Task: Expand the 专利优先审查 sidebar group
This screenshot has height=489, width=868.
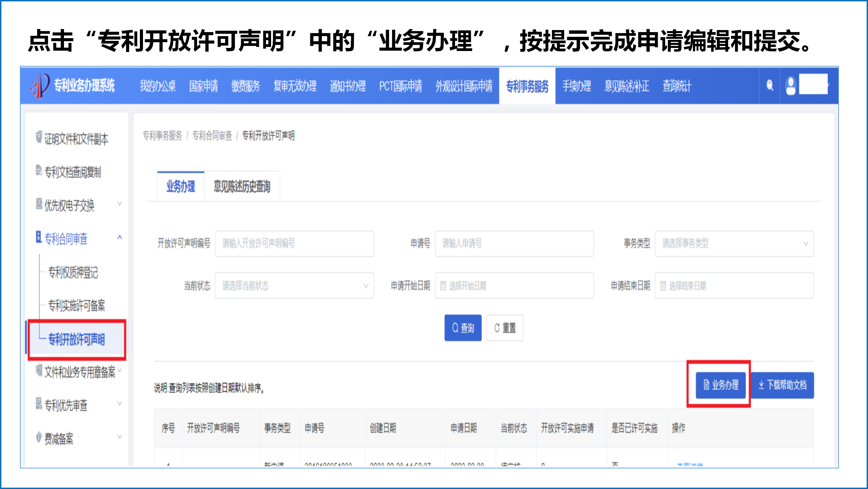Action: [x=119, y=404]
